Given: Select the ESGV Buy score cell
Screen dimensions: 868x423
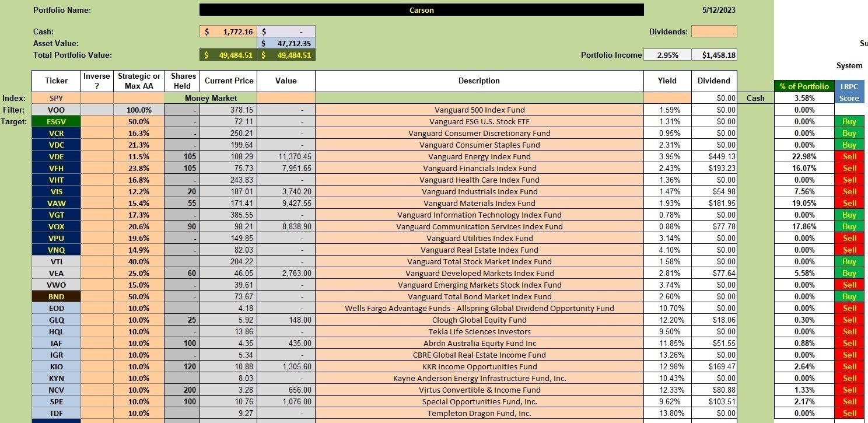Looking at the screenshot, I should (849, 121).
